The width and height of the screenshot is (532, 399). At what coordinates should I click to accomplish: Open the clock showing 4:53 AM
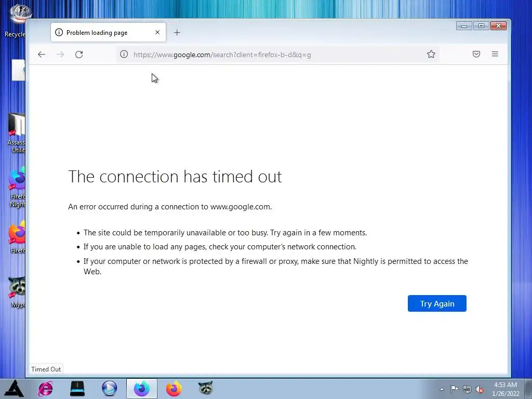coord(506,389)
